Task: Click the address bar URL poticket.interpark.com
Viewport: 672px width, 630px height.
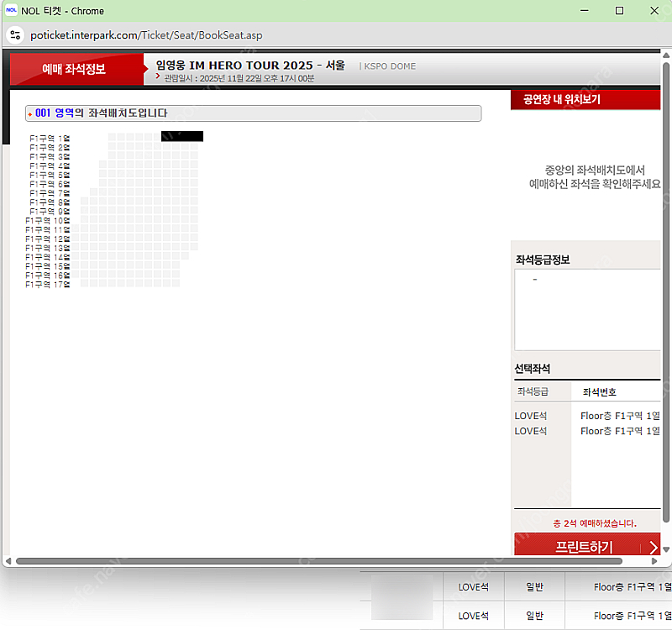Action: point(146,35)
